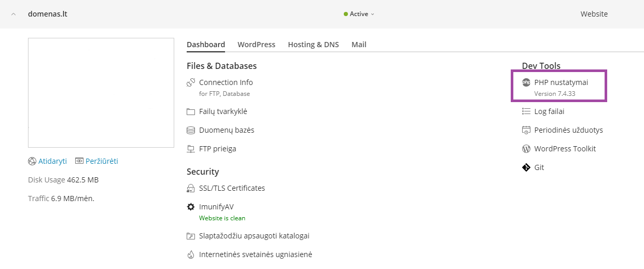Click the Git diamond icon
The height and width of the screenshot is (269, 644).
coord(526,167)
